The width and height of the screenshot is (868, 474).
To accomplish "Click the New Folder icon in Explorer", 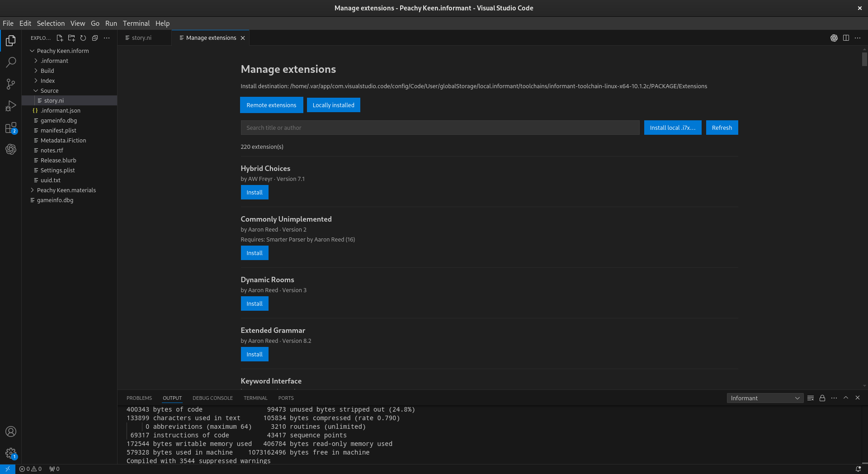I will coord(71,38).
